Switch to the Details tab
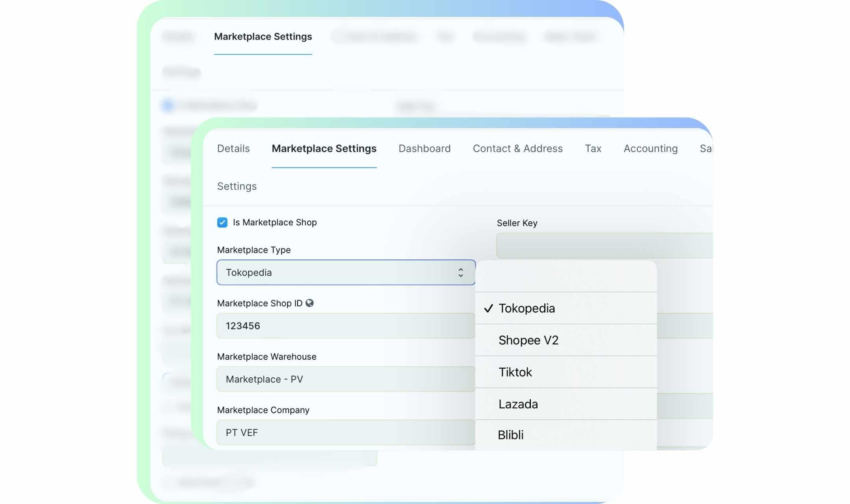Image resolution: width=850 pixels, height=504 pixels. [x=233, y=149]
